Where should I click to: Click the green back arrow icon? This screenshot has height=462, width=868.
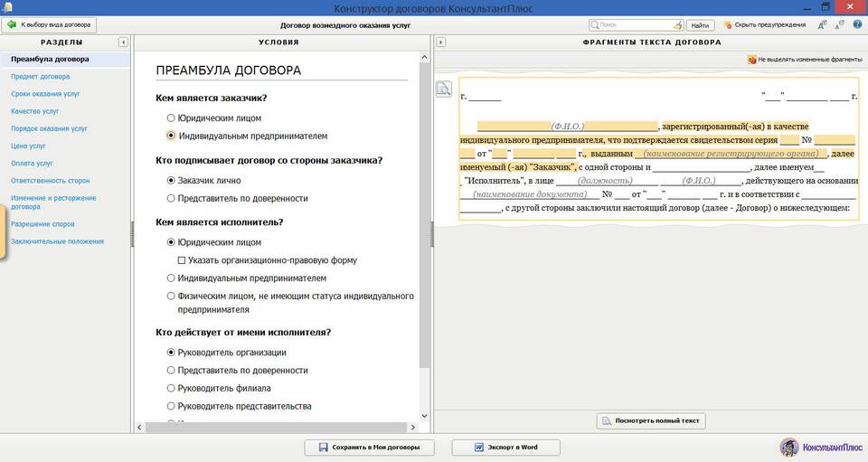coord(11,25)
